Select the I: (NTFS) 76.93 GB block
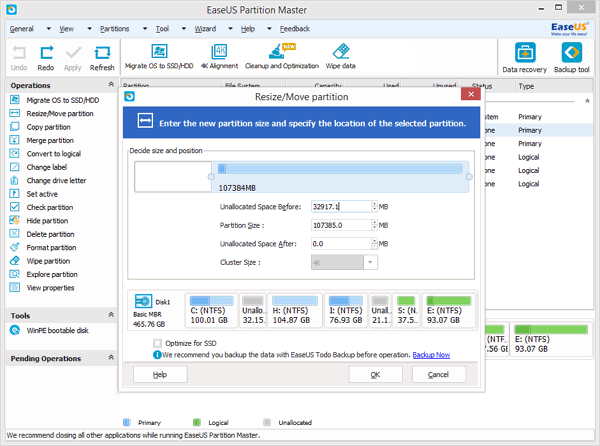Screen dimensions: 600x446 pos(346,311)
